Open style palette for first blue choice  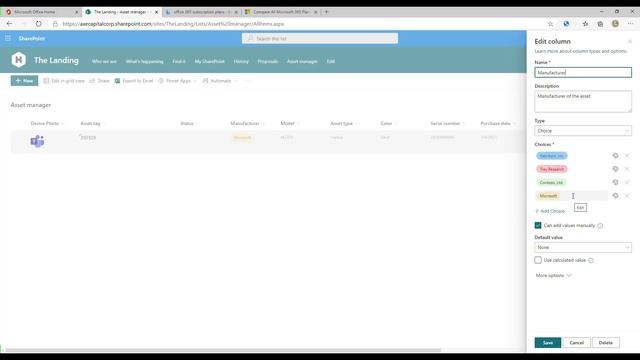[x=615, y=156]
